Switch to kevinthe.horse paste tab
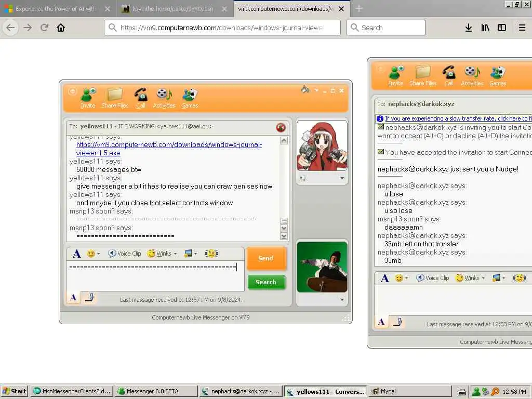The width and height of the screenshot is (532, 399). 173,9
